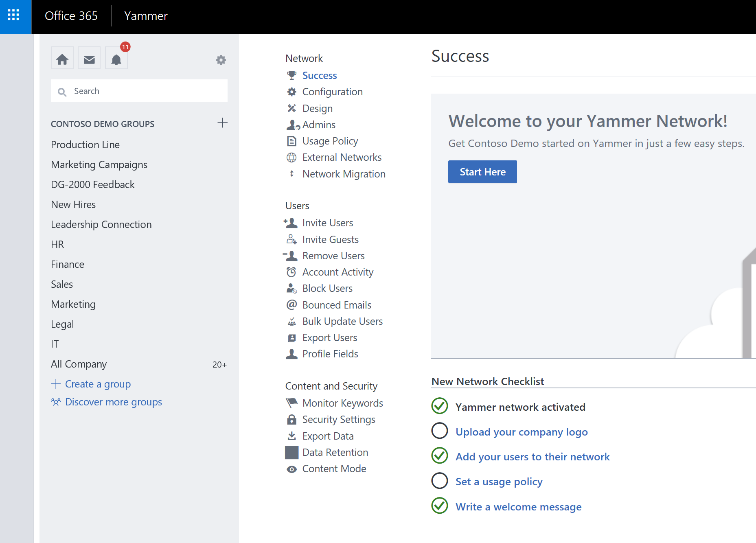Open the Network Migration section
Viewport: 756px width, 543px height.
(344, 174)
